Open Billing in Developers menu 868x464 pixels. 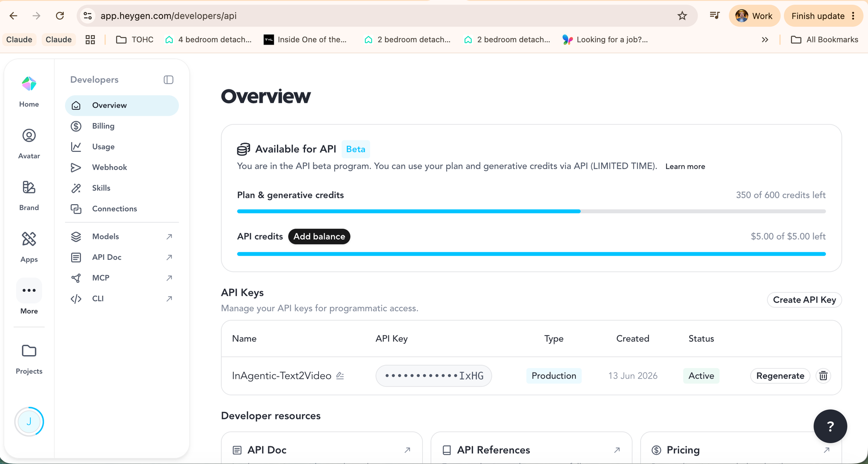pyautogui.click(x=122, y=126)
